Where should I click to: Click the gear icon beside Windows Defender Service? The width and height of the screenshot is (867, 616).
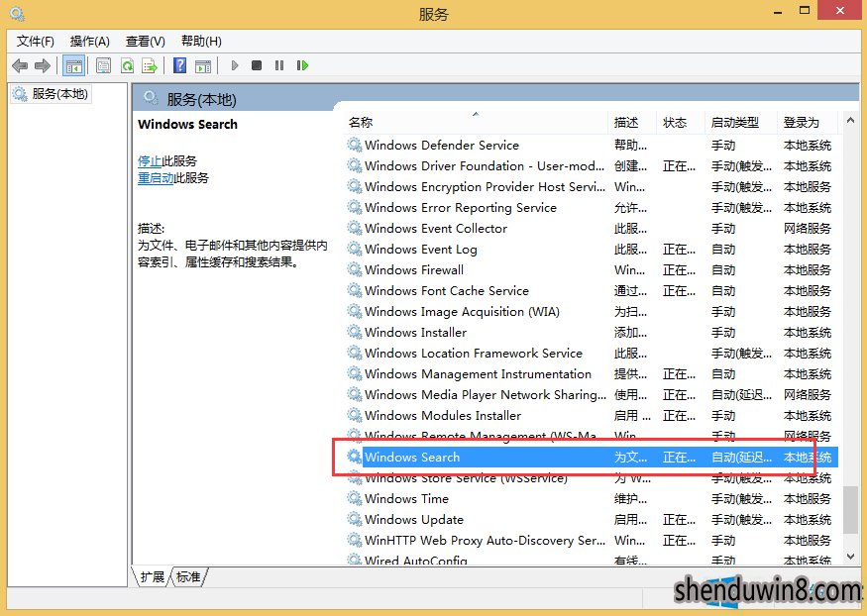point(354,145)
